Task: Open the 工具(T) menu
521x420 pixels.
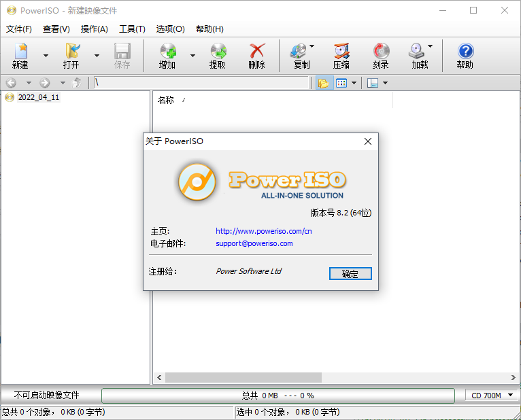Action: pos(132,29)
